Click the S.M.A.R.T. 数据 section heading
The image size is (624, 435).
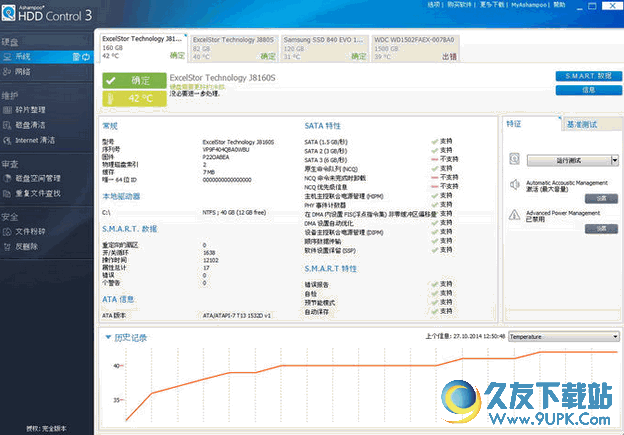tap(130, 229)
